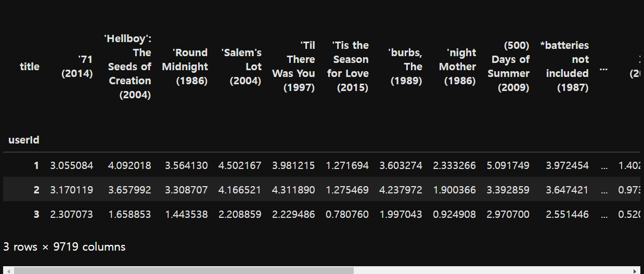
Task: Click cell value 1.271694
Action: [x=347, y=166]
